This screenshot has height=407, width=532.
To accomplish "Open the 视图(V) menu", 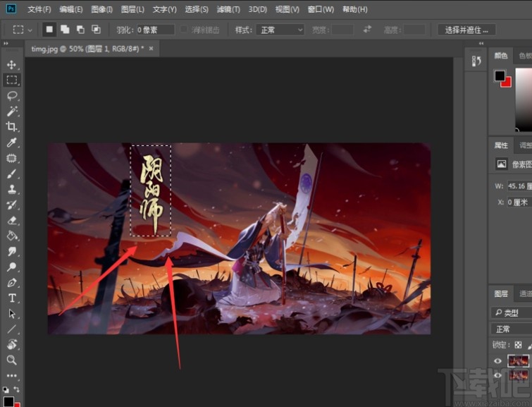I will tap(287, 9).
